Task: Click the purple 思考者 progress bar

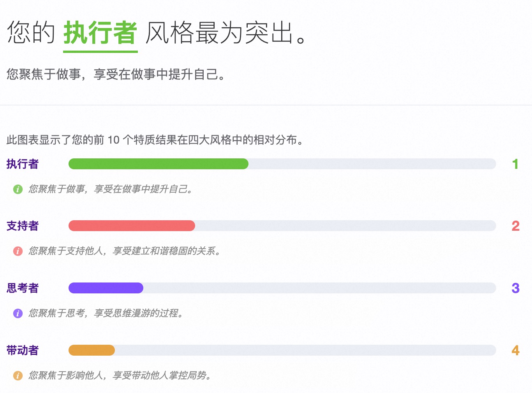Action: point(106,288)
